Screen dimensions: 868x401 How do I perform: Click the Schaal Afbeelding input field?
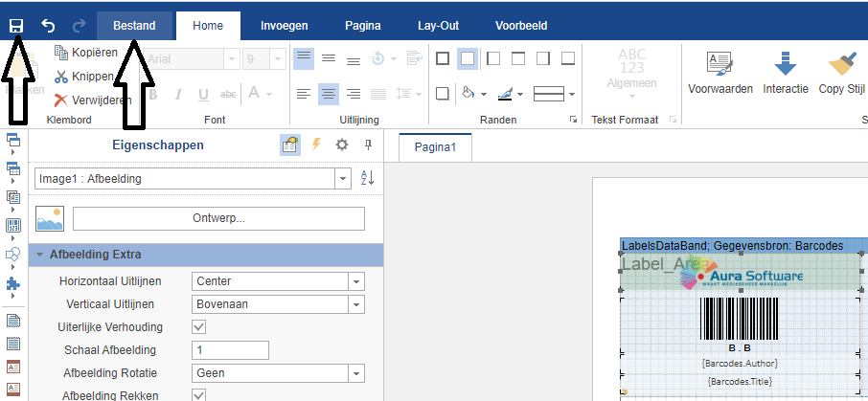click(230, 350)
